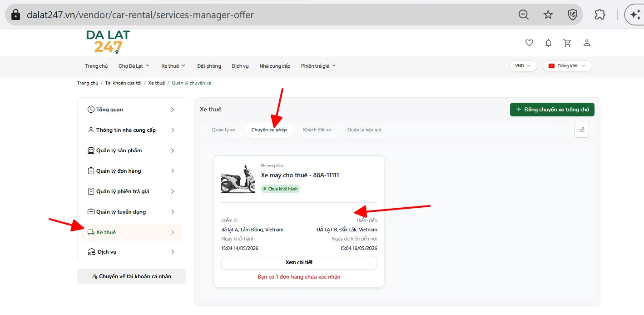Click the motorbike thumbnail image

click(x=238, y=179)
